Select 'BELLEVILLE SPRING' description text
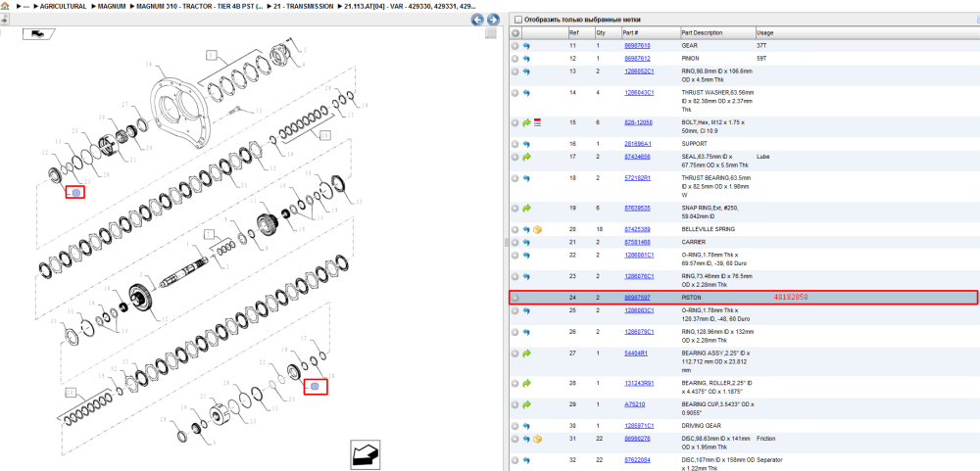The height and width of the screenshot is (471, 980). tap(708, 229)
